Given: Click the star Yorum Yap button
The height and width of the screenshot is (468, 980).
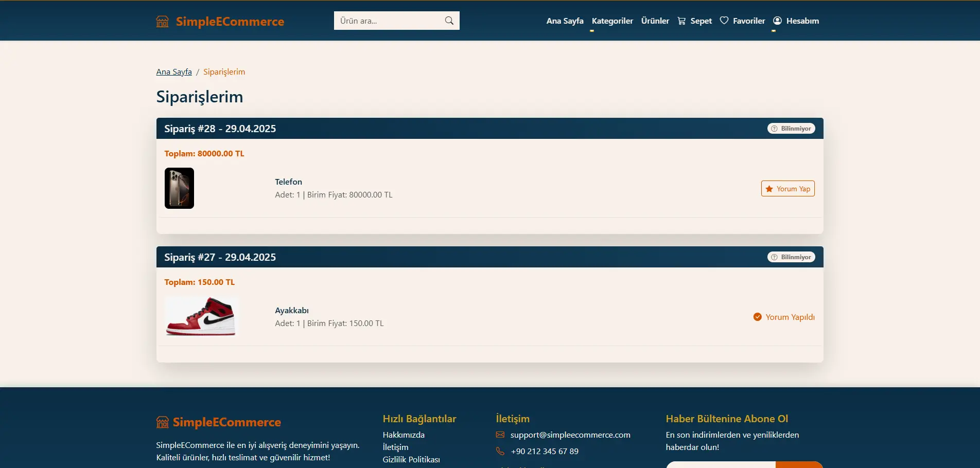Looking at the screenshot, I should coord(787,189).
